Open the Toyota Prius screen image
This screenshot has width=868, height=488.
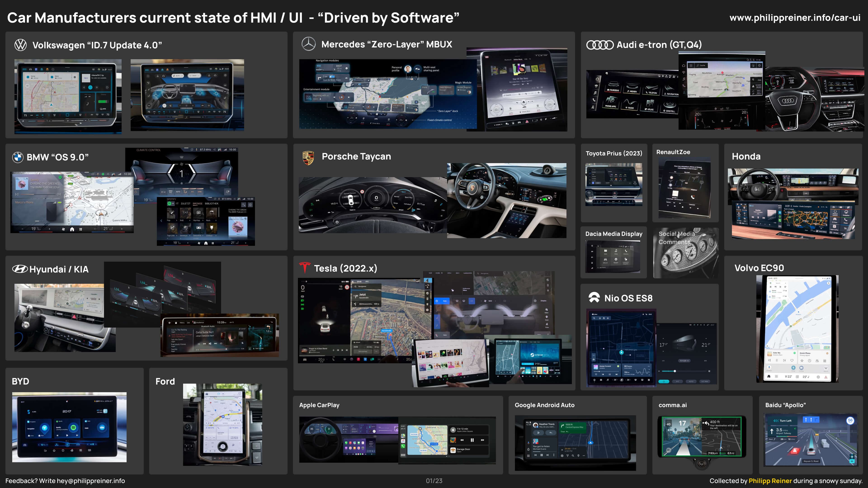click(x=614, y=185)
